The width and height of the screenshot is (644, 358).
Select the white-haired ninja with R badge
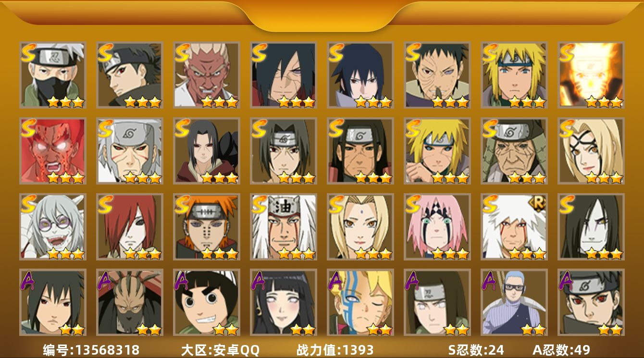(x=514, y=226)
